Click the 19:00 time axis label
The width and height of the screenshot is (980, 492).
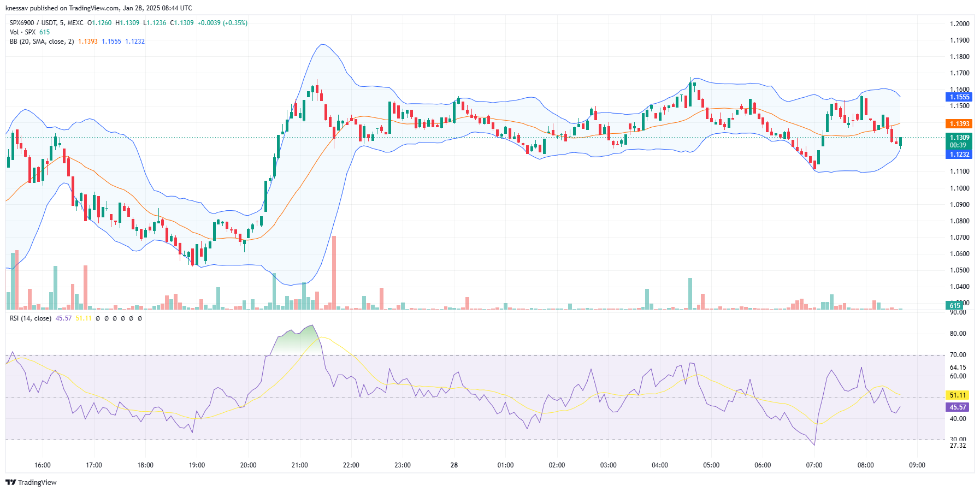[197, 465]
